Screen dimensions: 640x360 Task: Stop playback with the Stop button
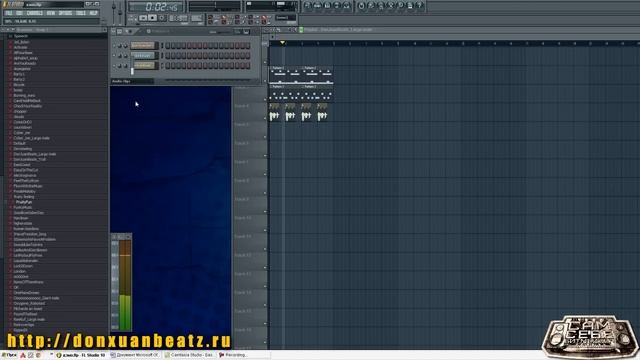[152, 18]
